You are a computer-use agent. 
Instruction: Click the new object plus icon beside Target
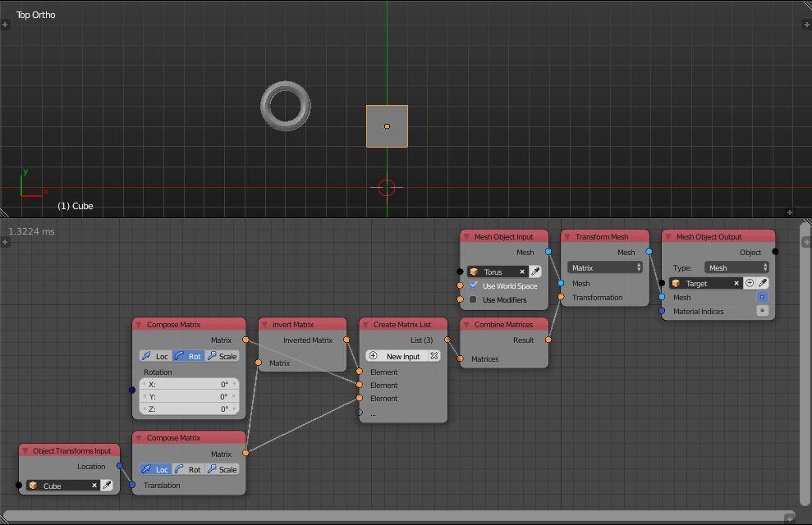pyautogui.click(x=750, y=283)
